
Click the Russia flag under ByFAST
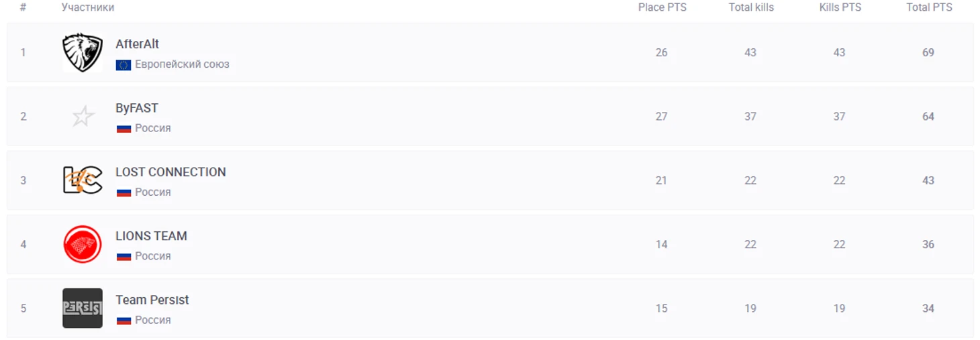click(x=124, y=129)
